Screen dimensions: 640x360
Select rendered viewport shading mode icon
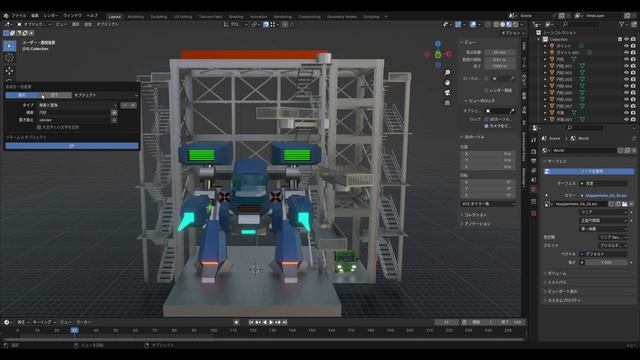[515, 24]
